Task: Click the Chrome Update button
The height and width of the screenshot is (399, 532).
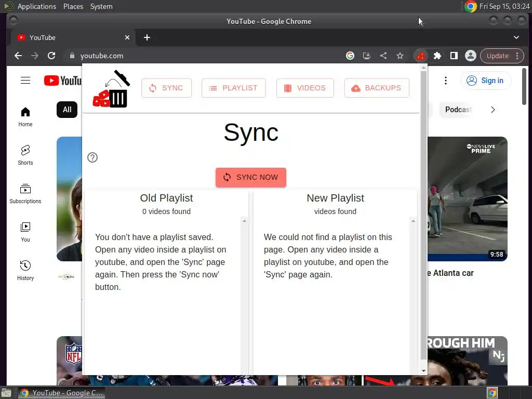Action: pyautogui.click(x=497, y=56)
